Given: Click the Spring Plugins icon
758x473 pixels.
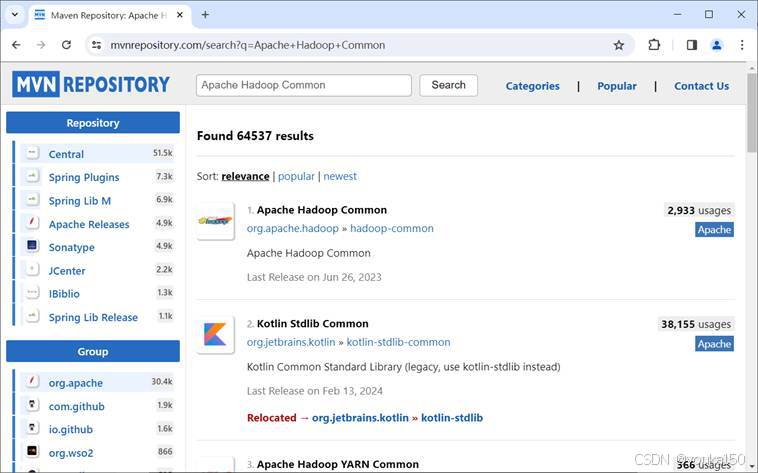Looking at the screenshot, I should (x=32, y=177).
